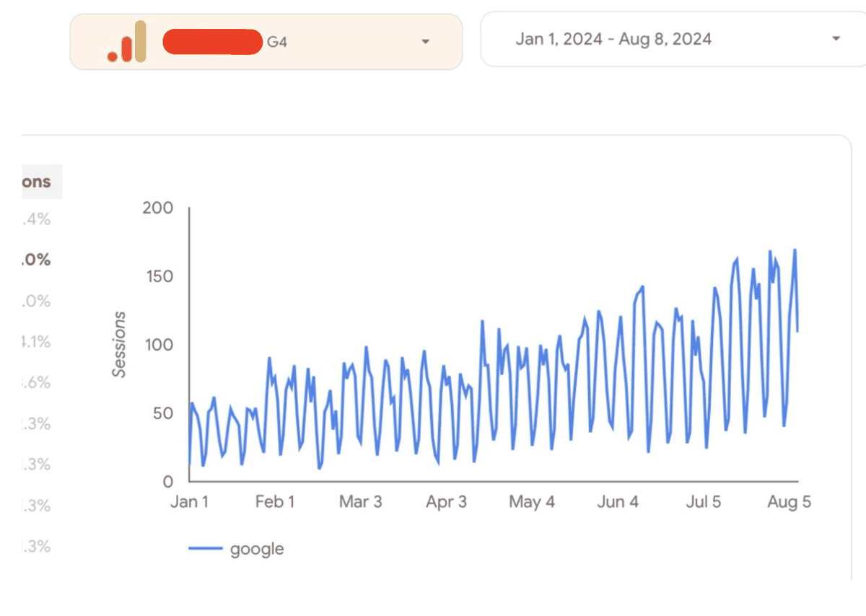Click the 200 y-axis label
866x616 pixels.
pyautogui.click(x=159, y=208)
